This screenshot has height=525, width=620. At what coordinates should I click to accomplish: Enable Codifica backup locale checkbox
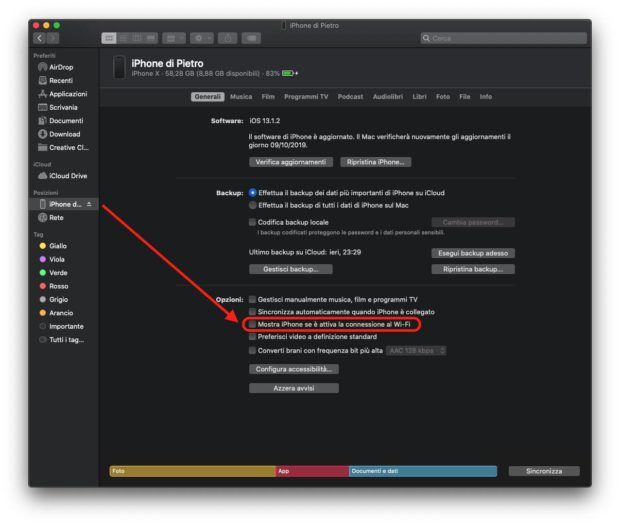click(252, 223)
